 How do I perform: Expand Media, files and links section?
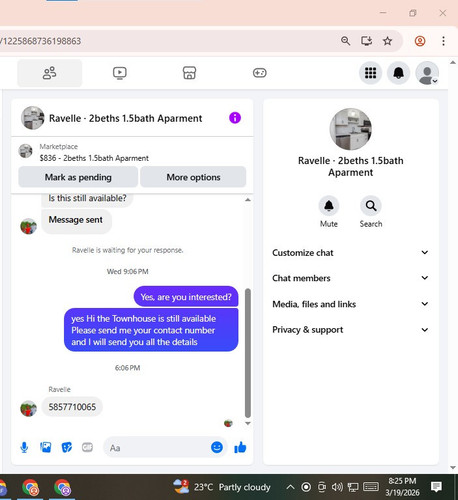[x=350, y=304]
